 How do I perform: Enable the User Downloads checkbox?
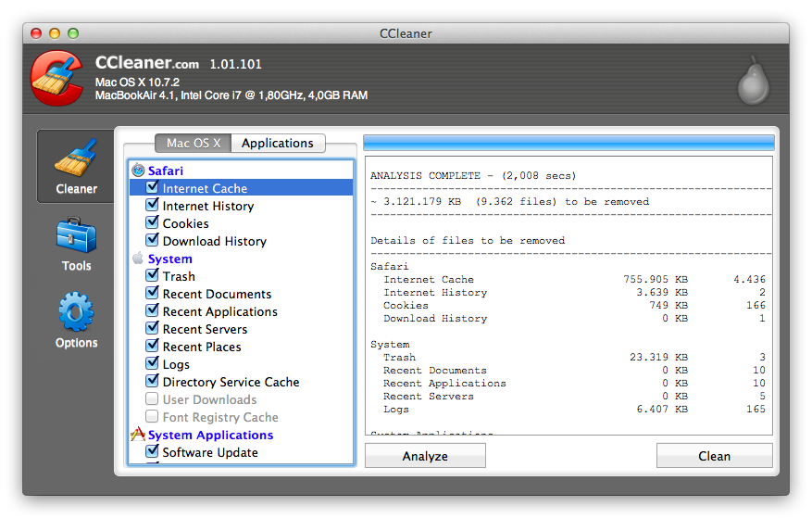pos(152,398)
